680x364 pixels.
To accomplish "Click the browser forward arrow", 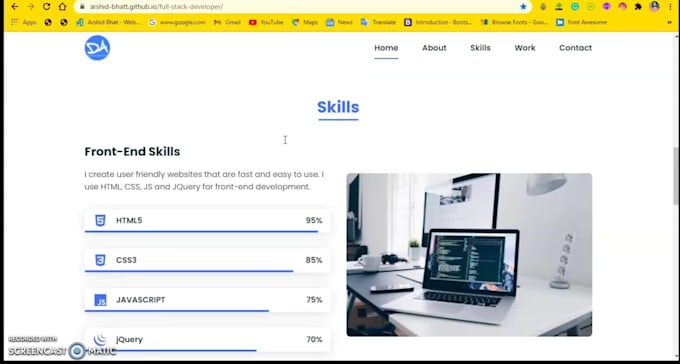I will pyautogui.click(x=30, y=7).
